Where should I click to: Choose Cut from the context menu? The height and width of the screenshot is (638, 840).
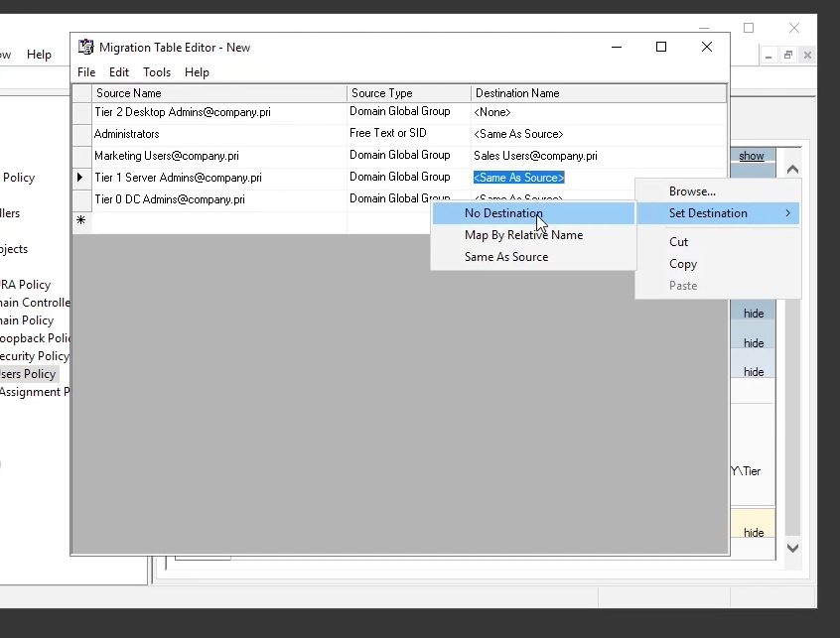click(678, 242)
